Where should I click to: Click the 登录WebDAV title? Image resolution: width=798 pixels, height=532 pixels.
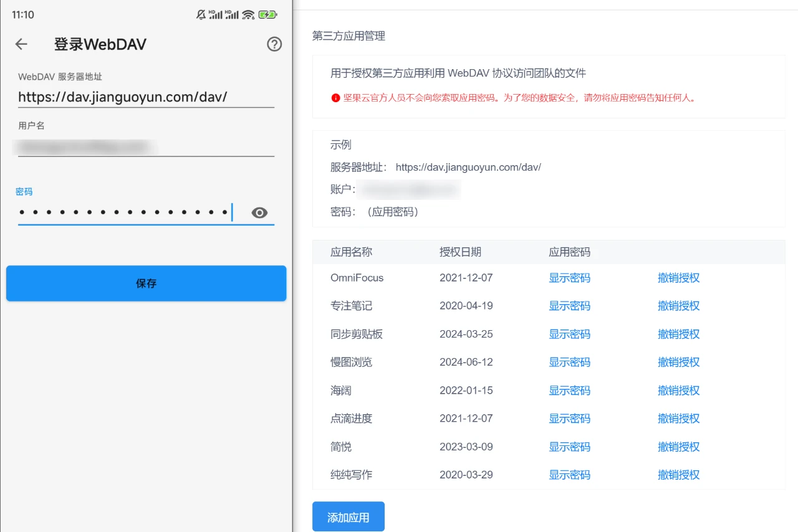pyautogui.click(x=100, y=44)
